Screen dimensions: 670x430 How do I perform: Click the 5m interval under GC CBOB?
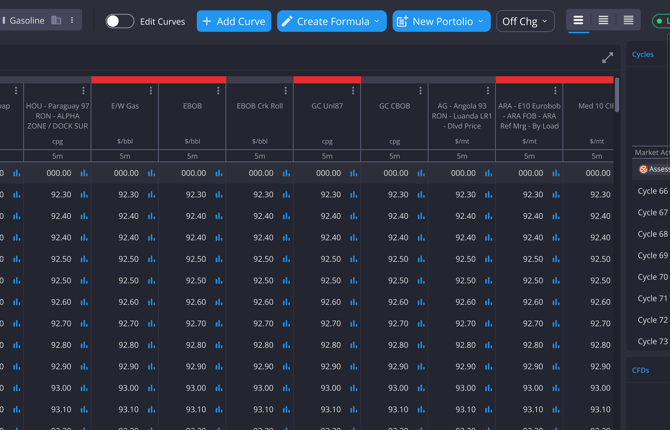394,156
